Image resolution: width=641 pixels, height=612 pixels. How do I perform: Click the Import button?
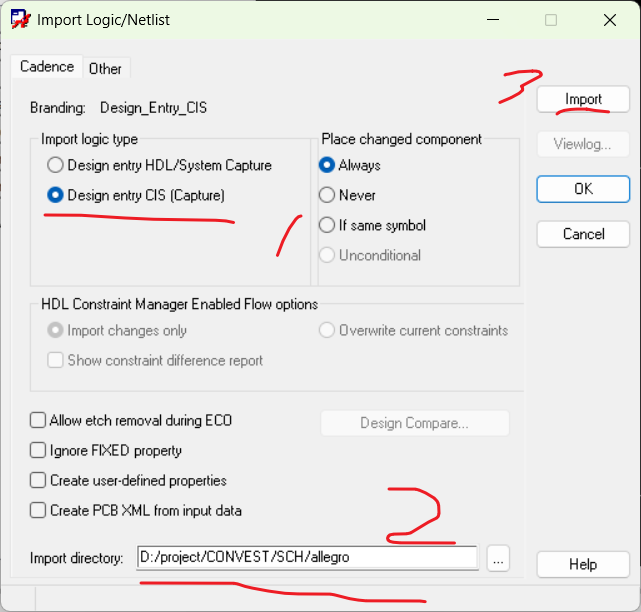click(583, 99)
